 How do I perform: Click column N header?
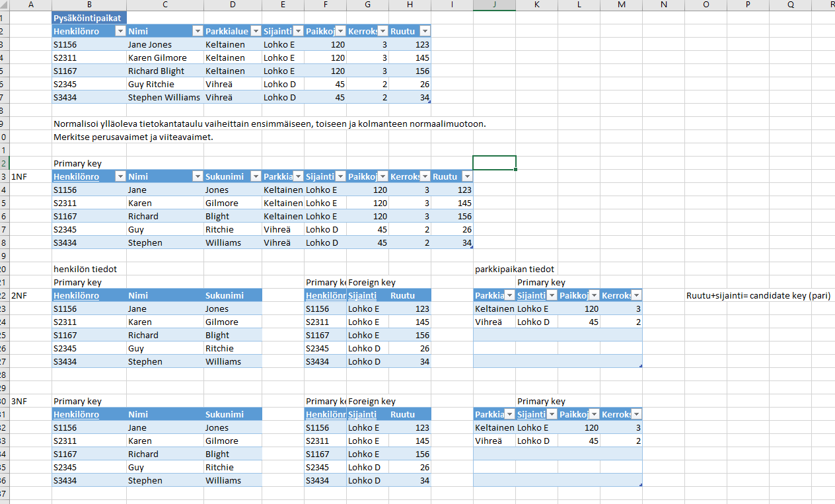coord(663,5)
